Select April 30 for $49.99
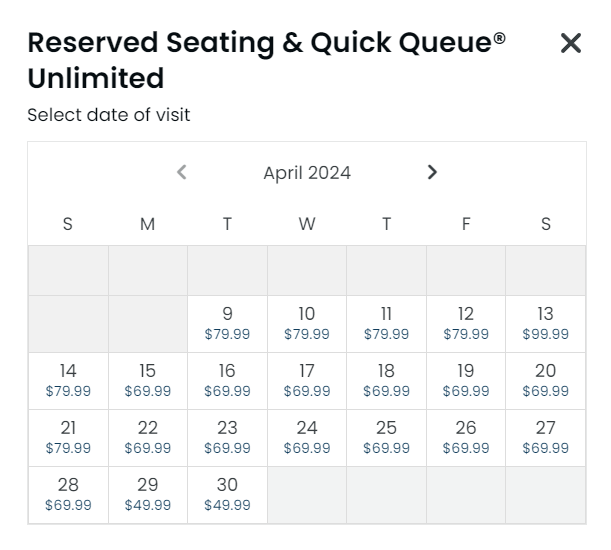The width and height of the screenshot is (611, 550). click(227, 494)
